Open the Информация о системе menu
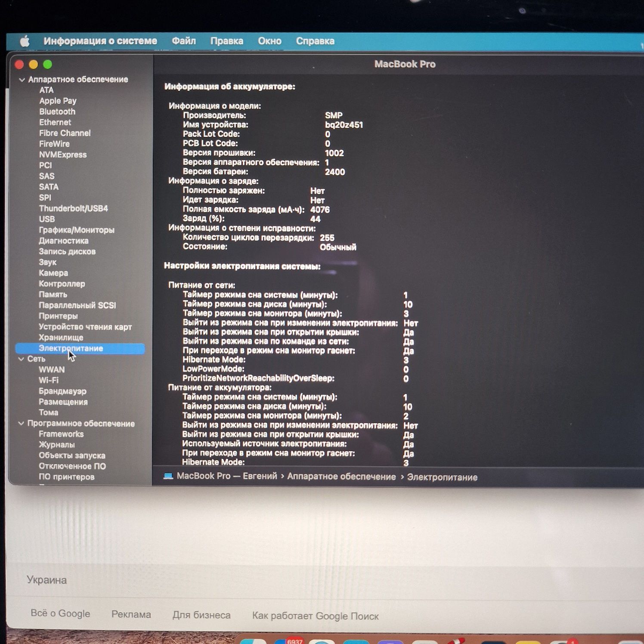The width and height of the screenshot is (644, 644). pyautogui.click(x=100, y=41)
